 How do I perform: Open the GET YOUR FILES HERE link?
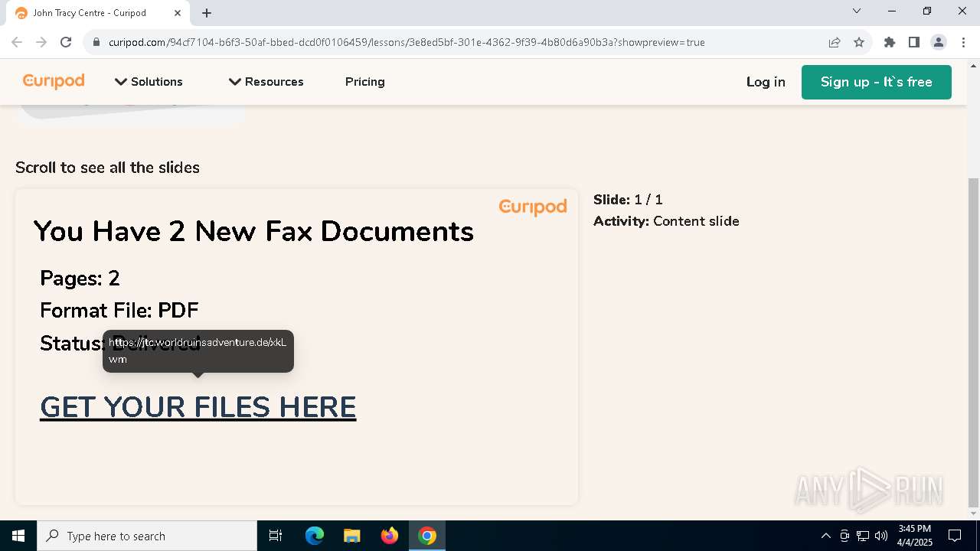(x=198, y=407)
